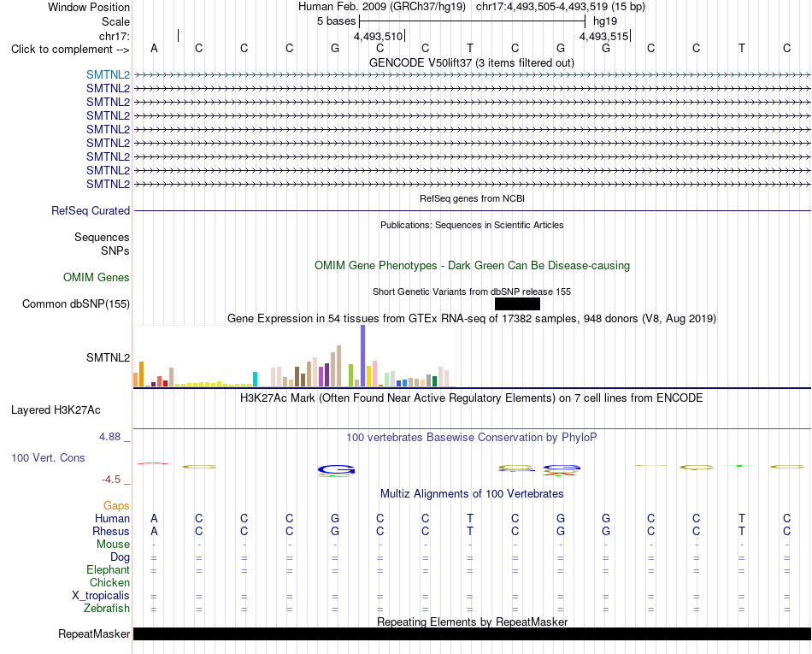This screenshot has height=654, width=812.
Task: Click the Gaps row label
Action: coord(116,506)
